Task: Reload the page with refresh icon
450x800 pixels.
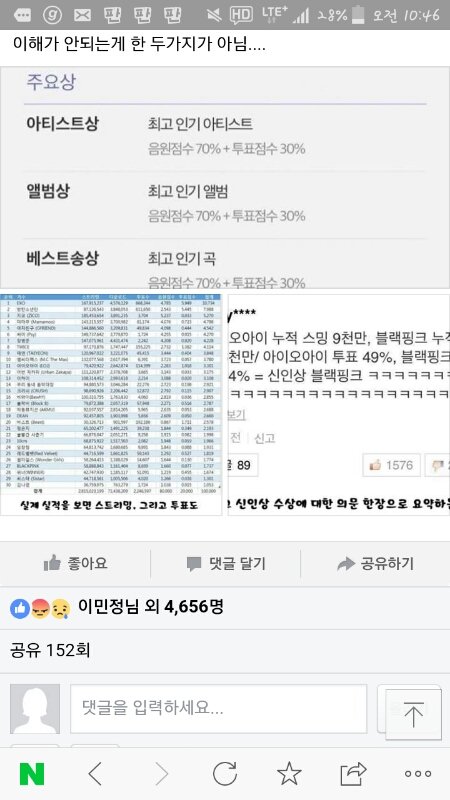Action: click(225, 773)
